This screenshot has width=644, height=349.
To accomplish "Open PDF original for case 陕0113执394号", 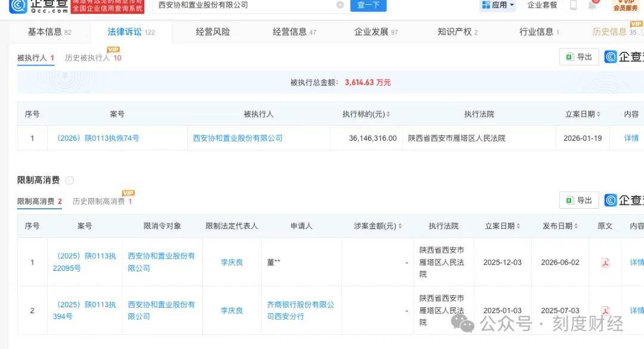I will (x=605, y=310).
